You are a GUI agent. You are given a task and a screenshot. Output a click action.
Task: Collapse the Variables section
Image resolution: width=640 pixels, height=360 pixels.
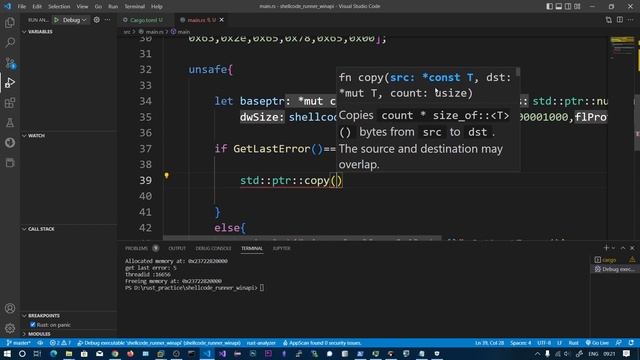coord(40,31)
